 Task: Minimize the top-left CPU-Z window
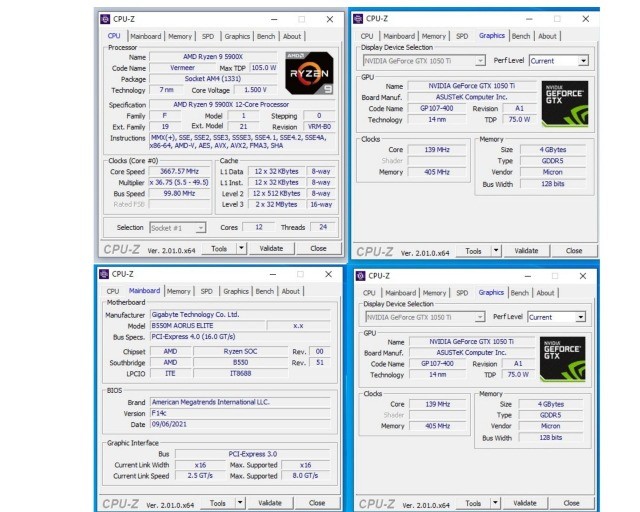coord(274,19)
